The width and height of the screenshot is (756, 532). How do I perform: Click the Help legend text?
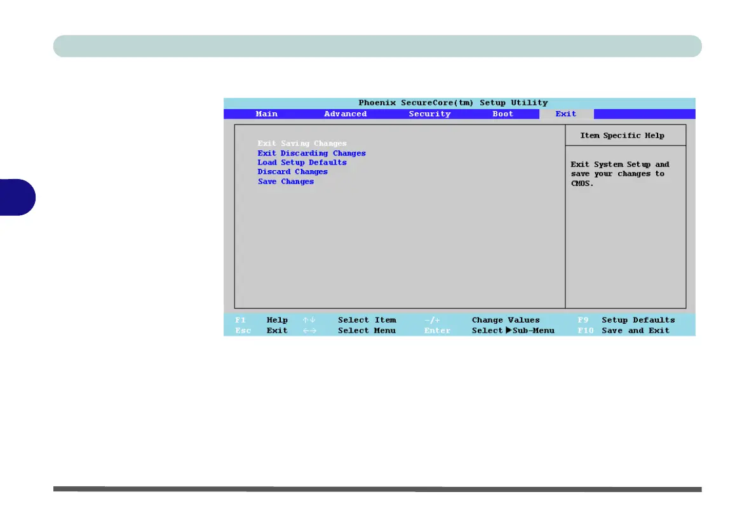coord(277,320)
